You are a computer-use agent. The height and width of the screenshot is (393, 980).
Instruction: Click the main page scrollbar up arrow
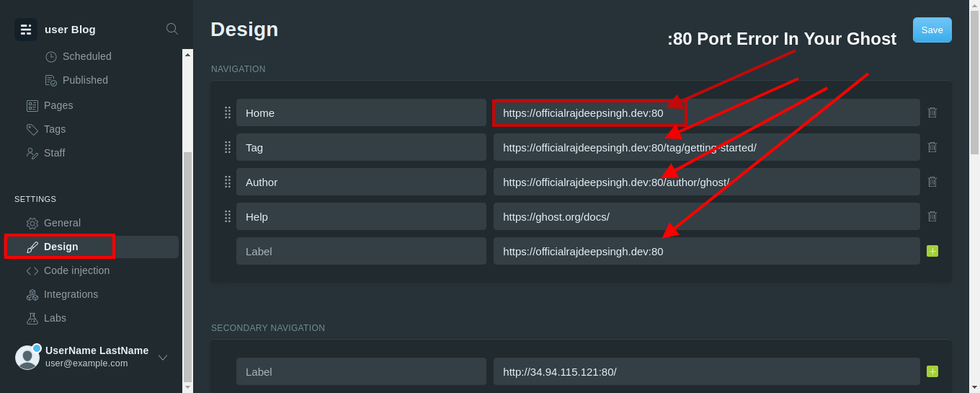tap(974, 5)
